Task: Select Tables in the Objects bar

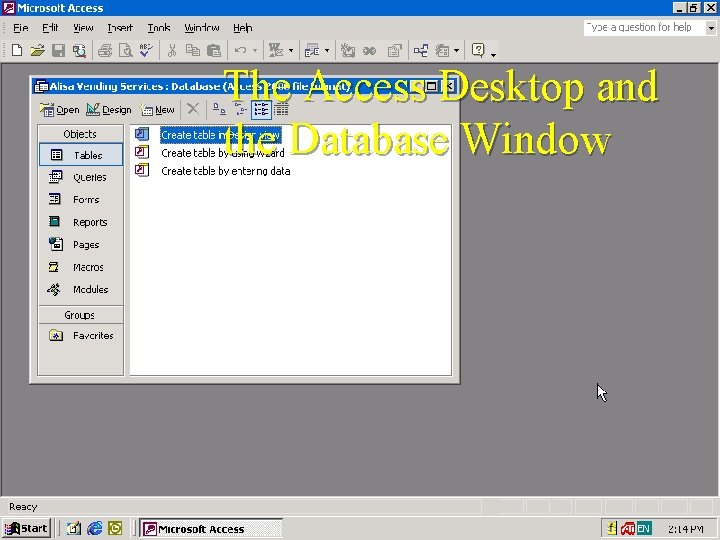Action: 81,155
